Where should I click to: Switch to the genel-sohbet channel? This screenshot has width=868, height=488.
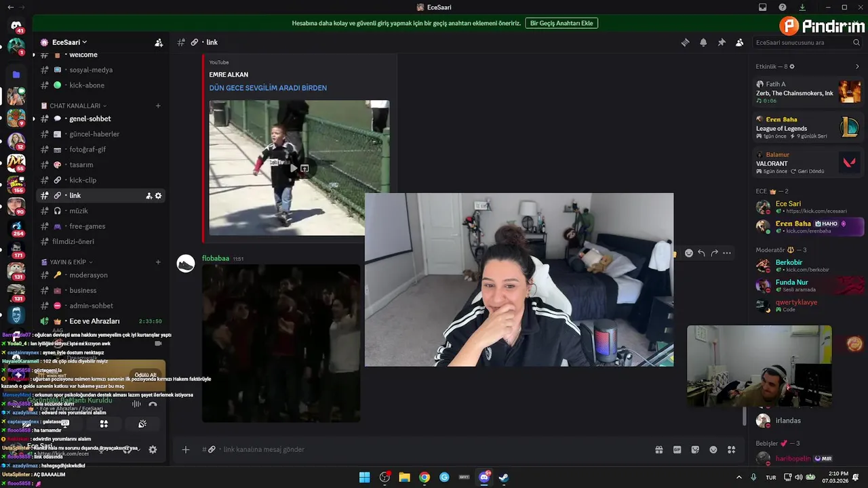101,119
